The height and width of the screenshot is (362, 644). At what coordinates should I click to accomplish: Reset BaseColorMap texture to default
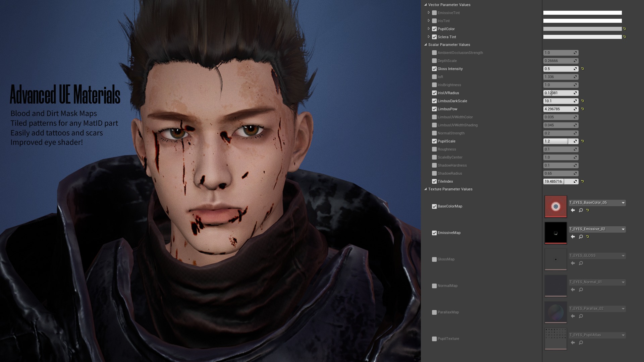(588, 210)
